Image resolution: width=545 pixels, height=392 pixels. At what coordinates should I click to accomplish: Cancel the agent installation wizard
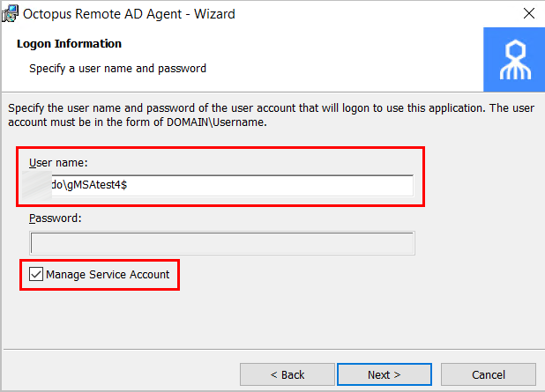coord(488,374)
